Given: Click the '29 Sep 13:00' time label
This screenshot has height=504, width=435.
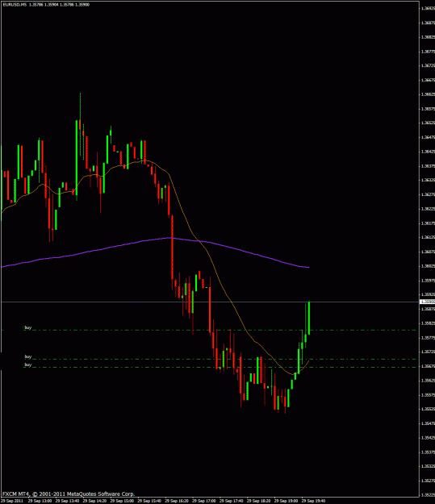Looking at the screenshot, I should (x=40, y=501).
